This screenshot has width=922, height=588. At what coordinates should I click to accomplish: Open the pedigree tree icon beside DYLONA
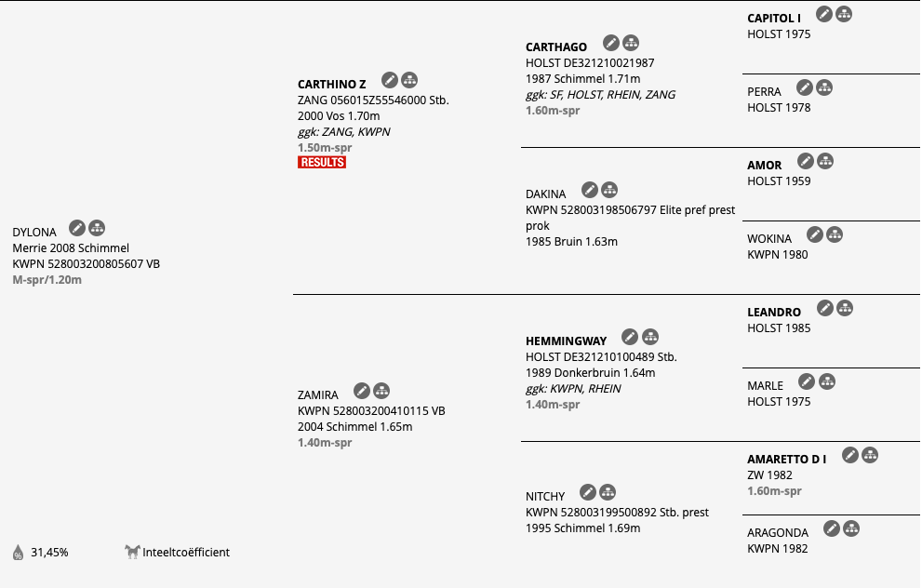(x=97, y=228)
